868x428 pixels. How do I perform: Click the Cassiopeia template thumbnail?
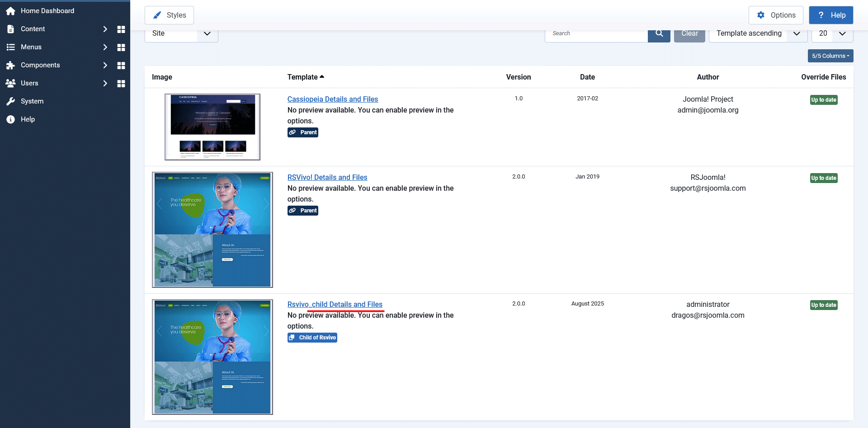tap(212, 127)
